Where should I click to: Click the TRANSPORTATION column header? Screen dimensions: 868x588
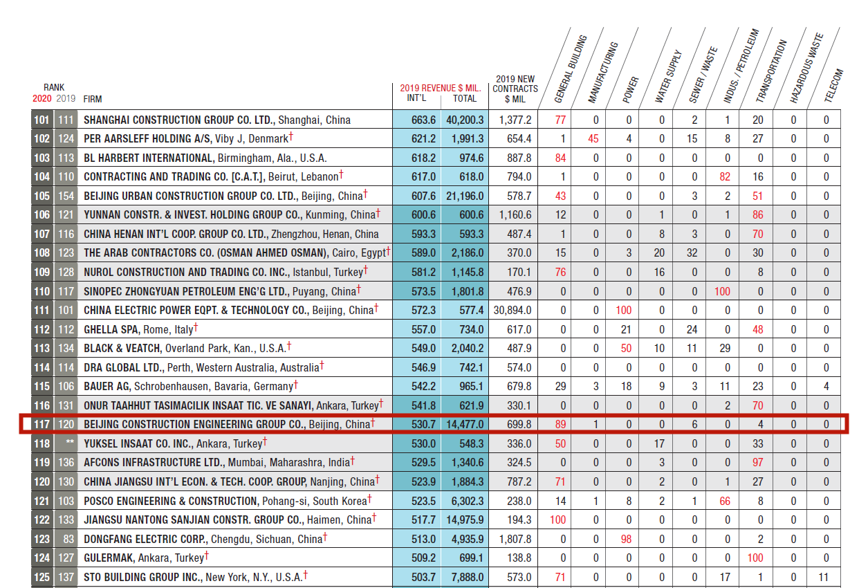pos(771,72)
